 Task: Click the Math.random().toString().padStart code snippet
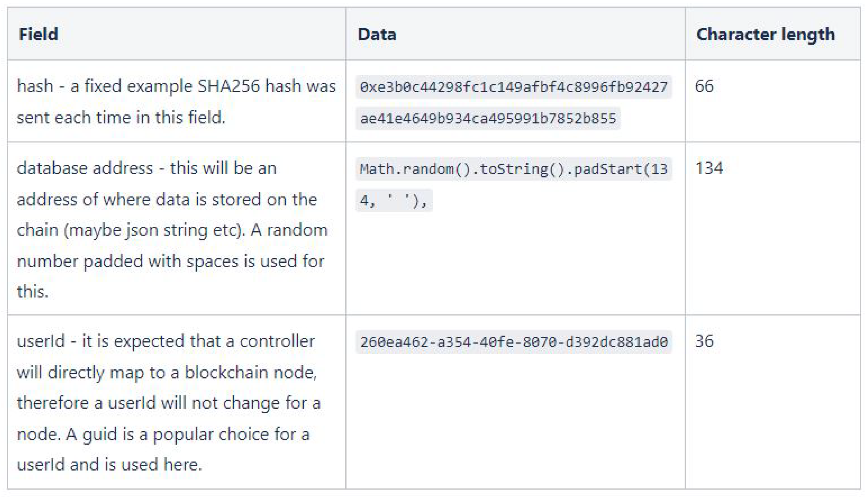(x=513, y=169)
